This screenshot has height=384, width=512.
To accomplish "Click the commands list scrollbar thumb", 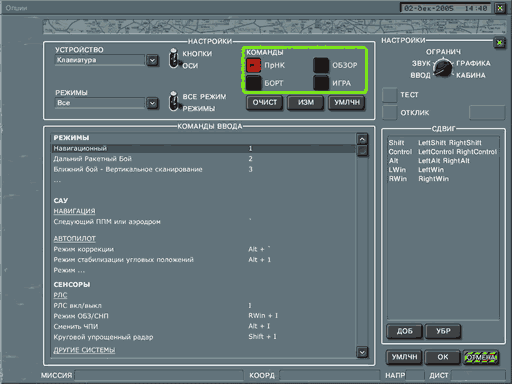I will pyautogui.click(x=362, y=151).
